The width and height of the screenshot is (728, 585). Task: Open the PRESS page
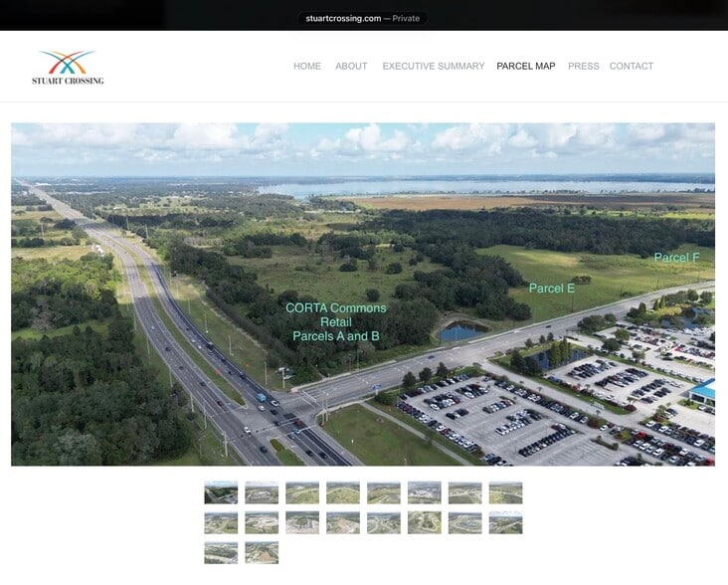[x=584, y=67]
